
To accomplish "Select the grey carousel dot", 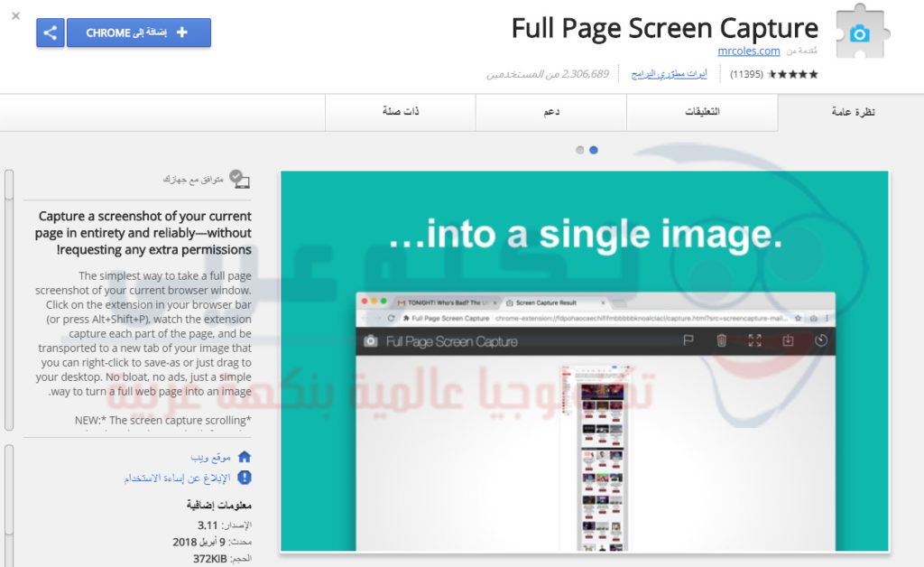I will (x=580, y=150).
